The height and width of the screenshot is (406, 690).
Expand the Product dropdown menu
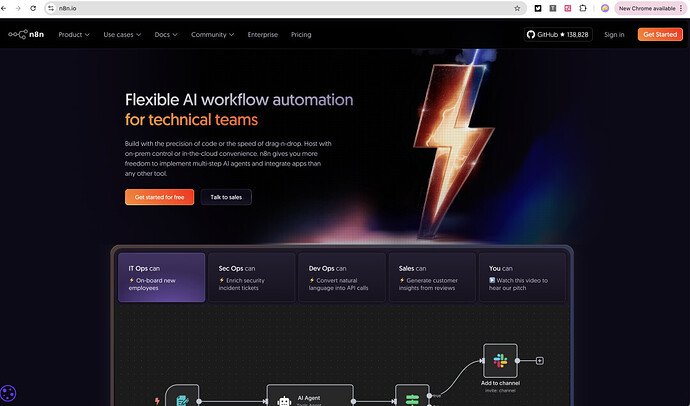(x=74, y=34)
